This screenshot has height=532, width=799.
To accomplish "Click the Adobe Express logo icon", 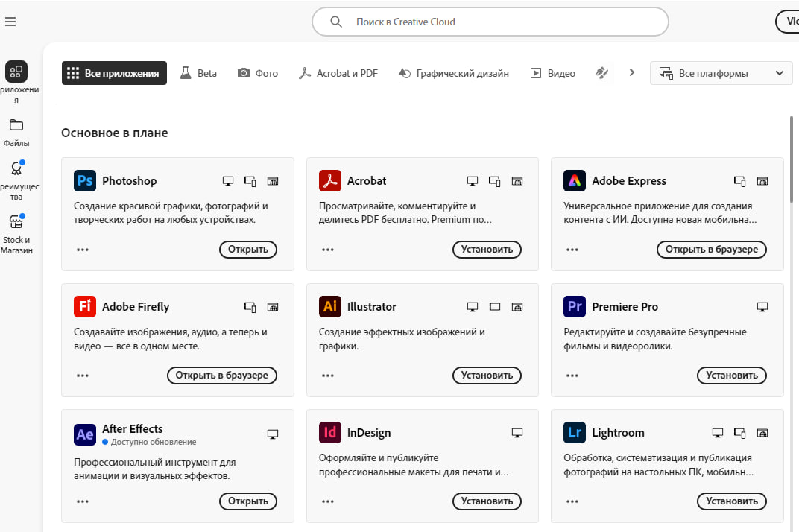I will 575,181.
